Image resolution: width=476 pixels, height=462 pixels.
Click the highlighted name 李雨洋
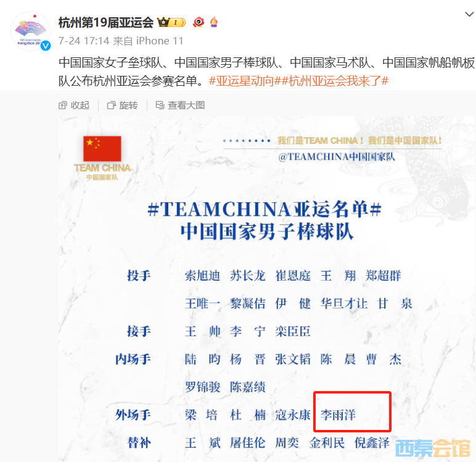point(338,415)
